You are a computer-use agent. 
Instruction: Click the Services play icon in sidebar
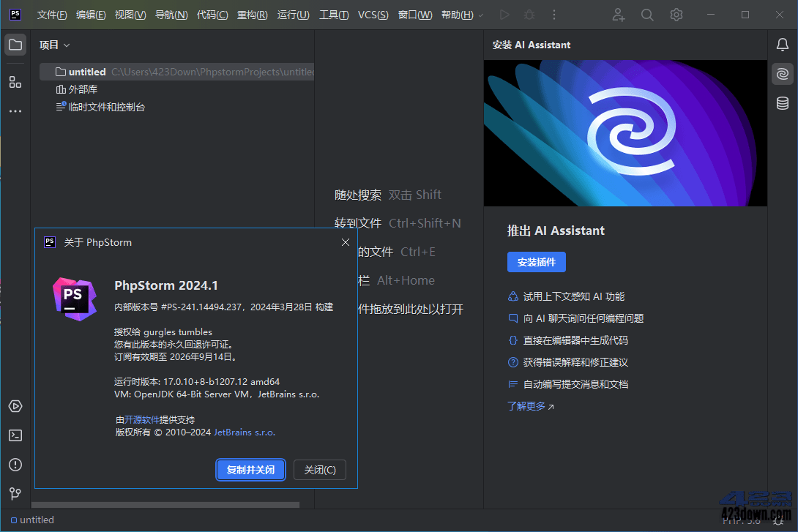coord(15,406)
